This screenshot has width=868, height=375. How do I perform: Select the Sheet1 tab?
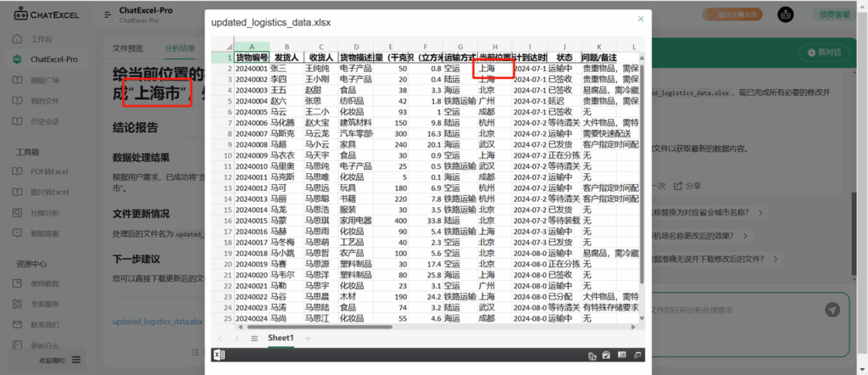tap(281, 338)
